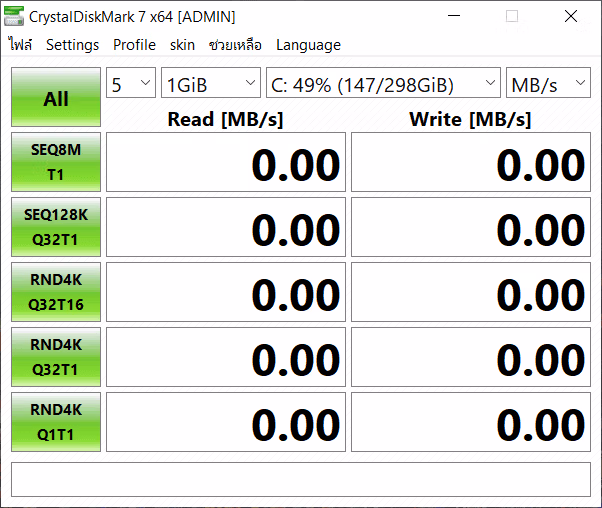Open the ไฟล์ menu
This screenshot has height=508, width=602.
click(x=20, y=45)
